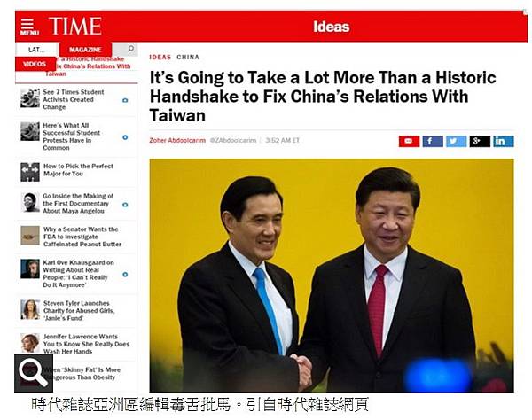Open the IDEAS section link

coord(160,57)
